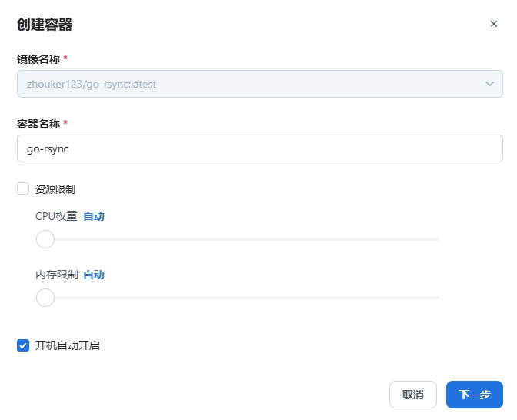Click the CPU权重 slider handle

point(45,239)
